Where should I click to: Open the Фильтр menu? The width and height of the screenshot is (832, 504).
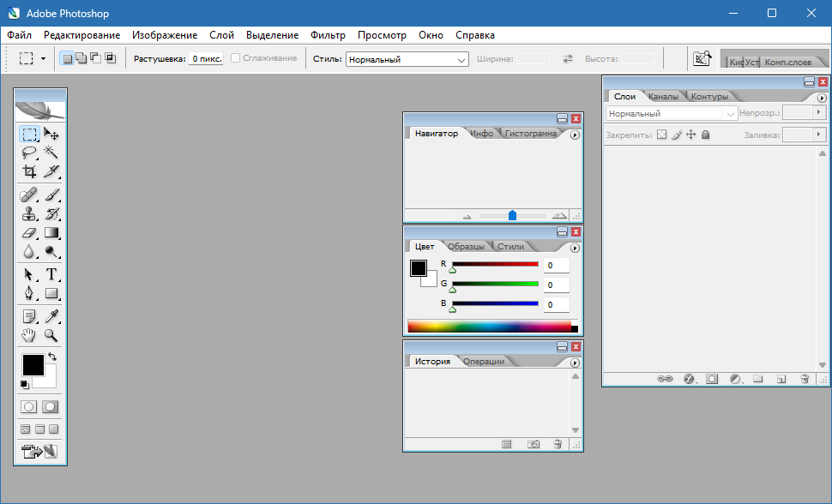(x=328, y=35)
